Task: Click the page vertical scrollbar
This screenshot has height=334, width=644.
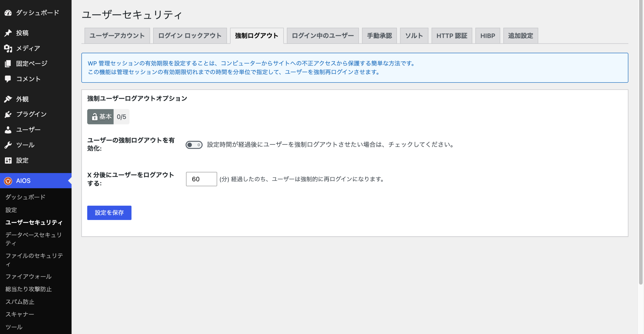Action: click(x=641, y=142)
